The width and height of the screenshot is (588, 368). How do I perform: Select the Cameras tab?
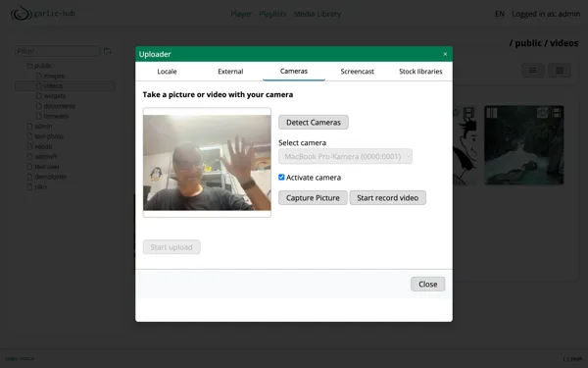[x=294, y=72]
